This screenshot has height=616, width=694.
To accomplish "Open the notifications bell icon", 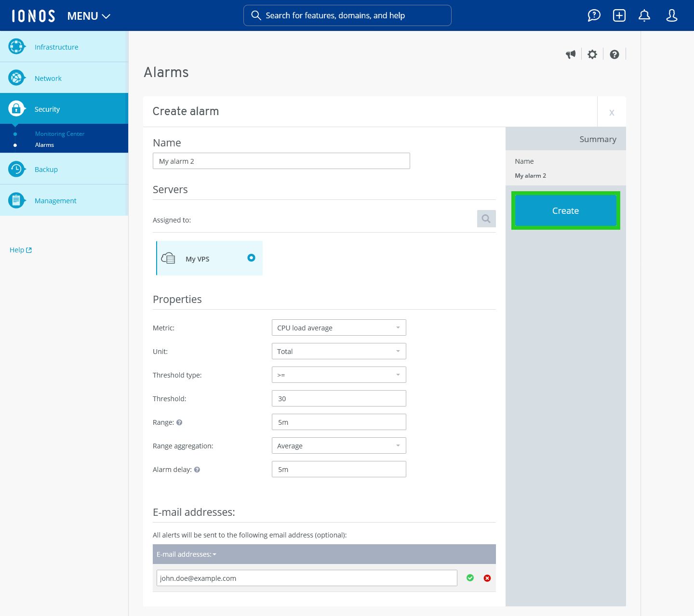I will point(644,15).
